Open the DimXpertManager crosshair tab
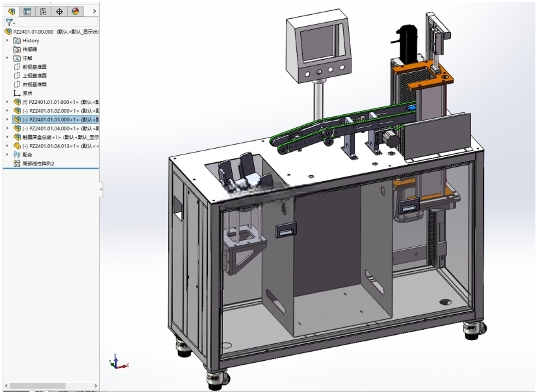Viewport: 538px width, 392px height. click(x=59, y=11)
